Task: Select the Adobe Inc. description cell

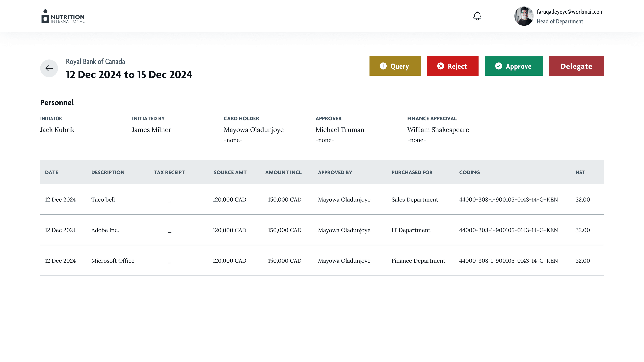Action: (x=105, y=230)
